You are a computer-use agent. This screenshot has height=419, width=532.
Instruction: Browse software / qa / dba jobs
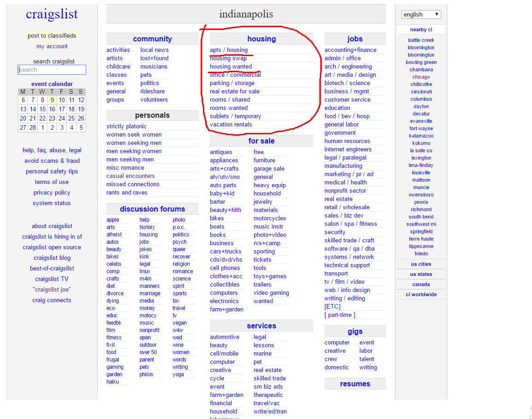click(x=349, y=248)
